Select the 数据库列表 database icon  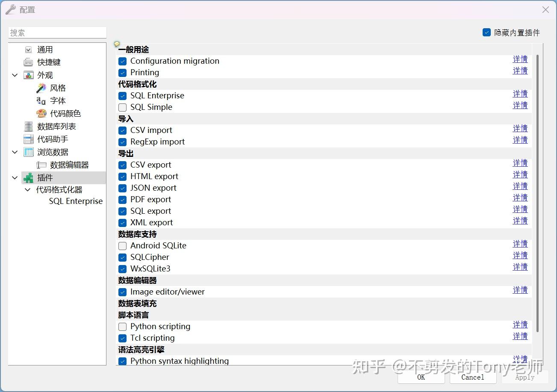pyautogui.click(x=28, y=126)
